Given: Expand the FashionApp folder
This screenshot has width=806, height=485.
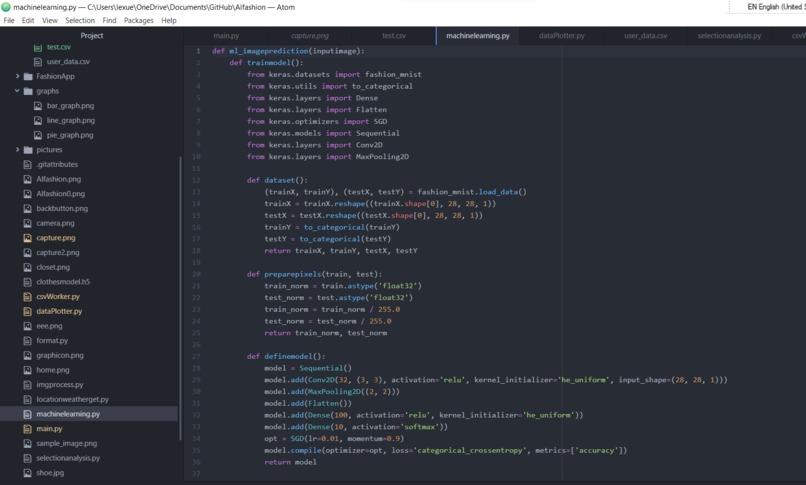Looking at the screenshot, I should pos(17,76).
